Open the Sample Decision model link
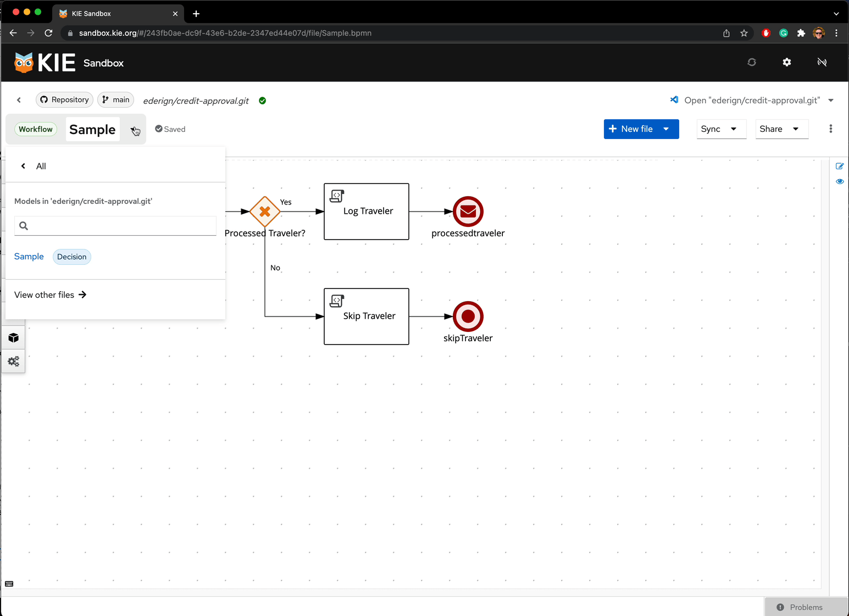The width and height of the screenshot is (849, 616). (29, 257)
